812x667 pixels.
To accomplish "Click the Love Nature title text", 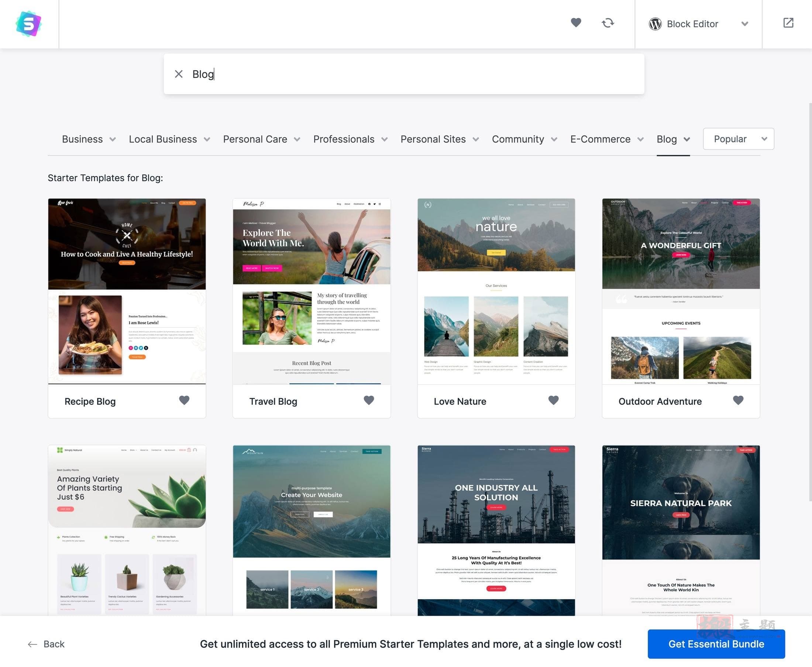I will click(x=460, y=401).
